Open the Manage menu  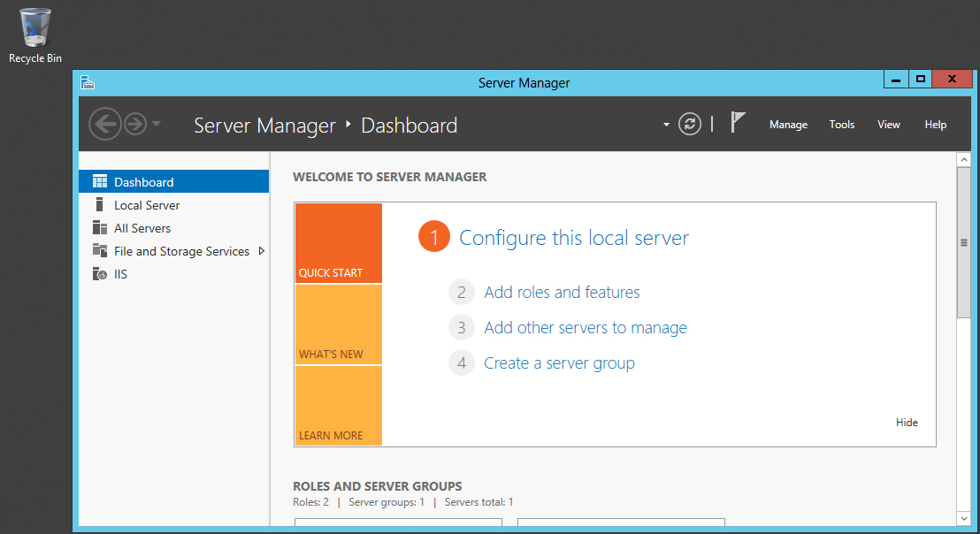tap(788, 125)
